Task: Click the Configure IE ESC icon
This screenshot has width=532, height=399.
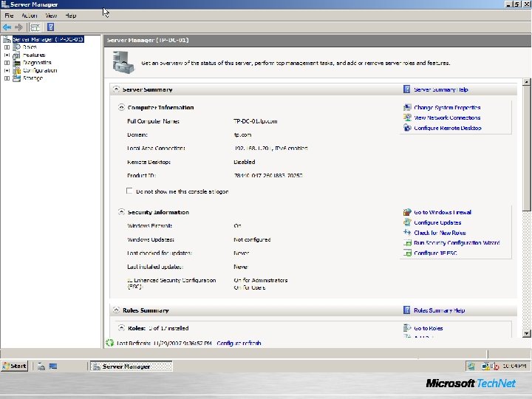Action: (x=407, y=253)
